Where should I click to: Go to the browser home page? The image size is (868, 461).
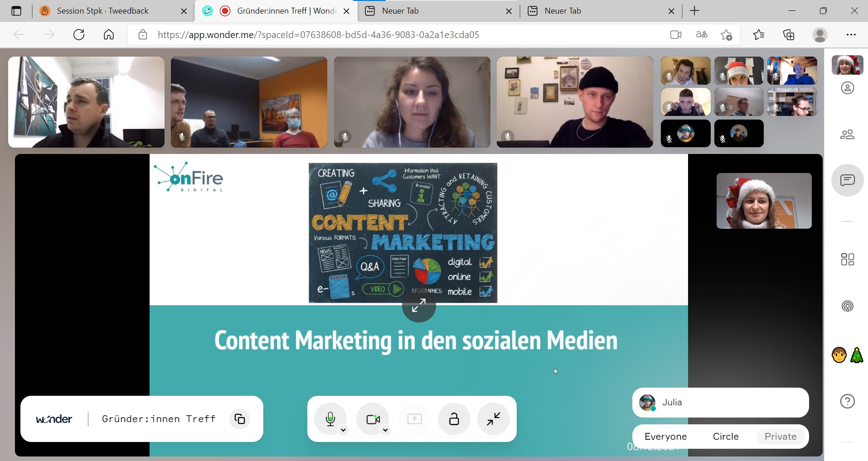coord(109,35)
